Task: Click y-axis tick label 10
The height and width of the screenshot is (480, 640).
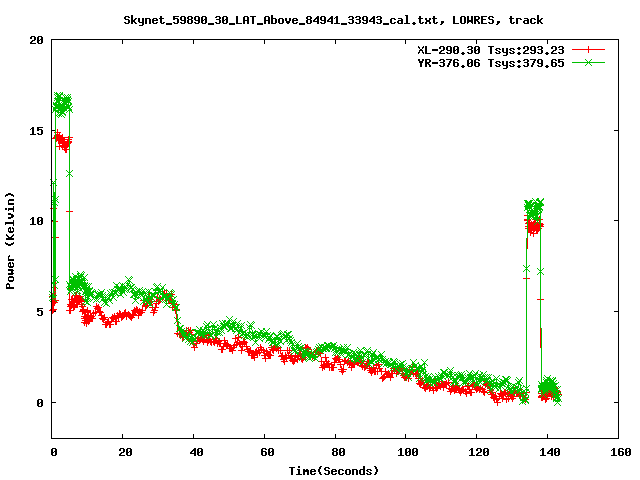Action: [x=36, y=221]
